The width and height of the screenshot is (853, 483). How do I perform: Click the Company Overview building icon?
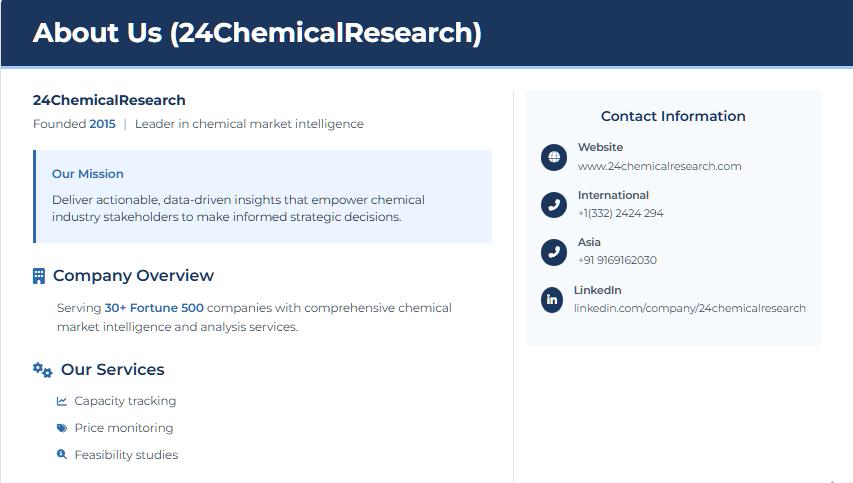[39, 276]
